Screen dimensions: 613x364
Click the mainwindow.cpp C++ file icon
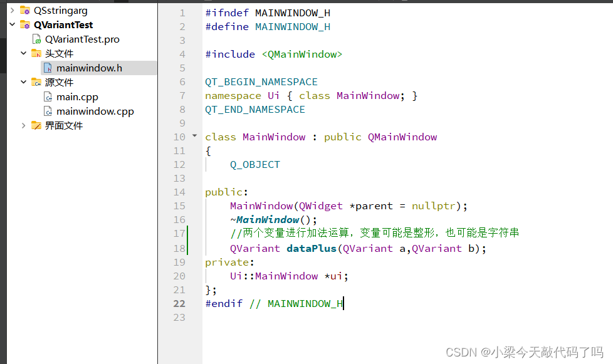point(49,111)
